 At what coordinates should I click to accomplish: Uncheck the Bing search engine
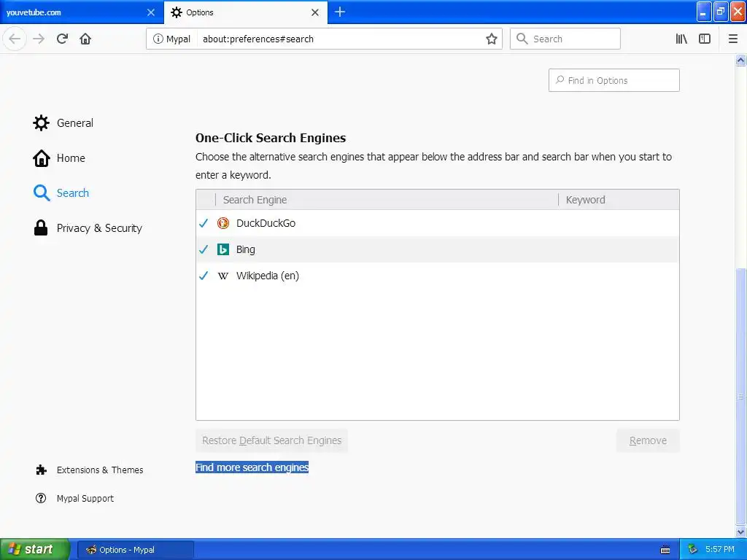point(204,249)
